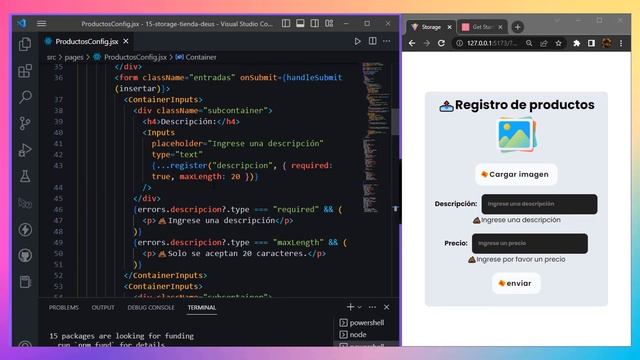640x360 pixels.
Task: Split the editor to the right
Action: [373, 41]
